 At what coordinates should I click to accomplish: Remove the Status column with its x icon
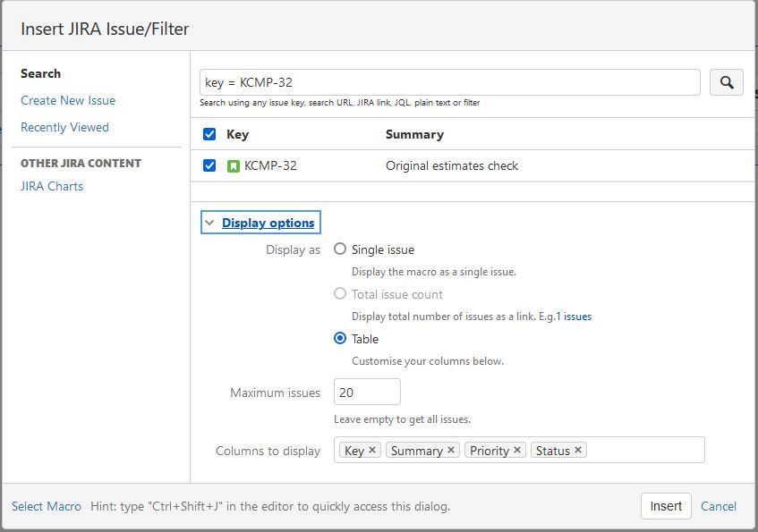[x=575, y=451]
